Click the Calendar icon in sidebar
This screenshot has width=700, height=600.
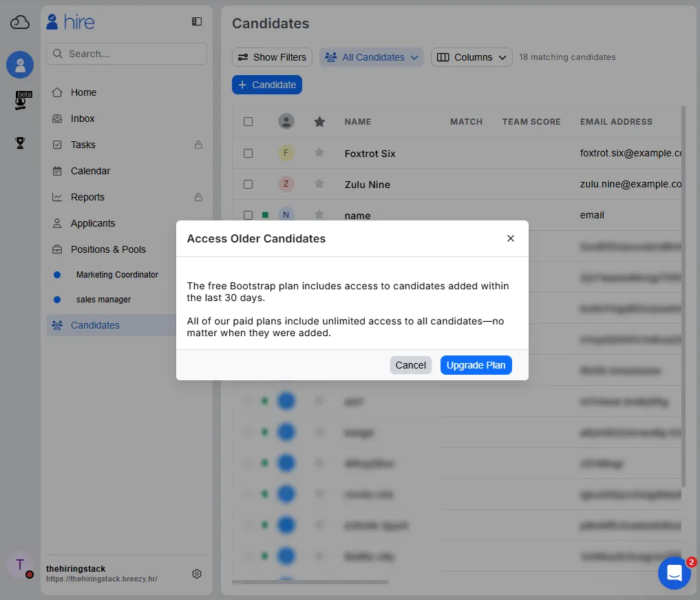(x=57, y=171)
